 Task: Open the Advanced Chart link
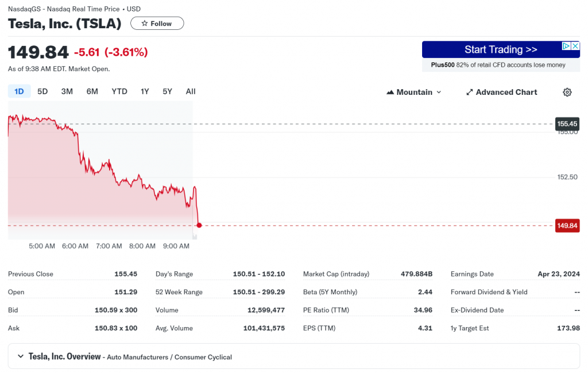point(501,93)
